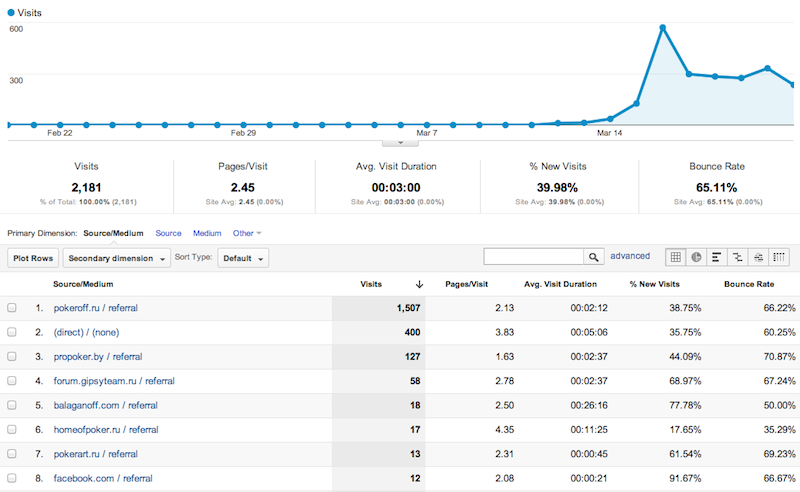Click the peak data point on the visits graph
The image size is (800, 492).
coord(663,28)
